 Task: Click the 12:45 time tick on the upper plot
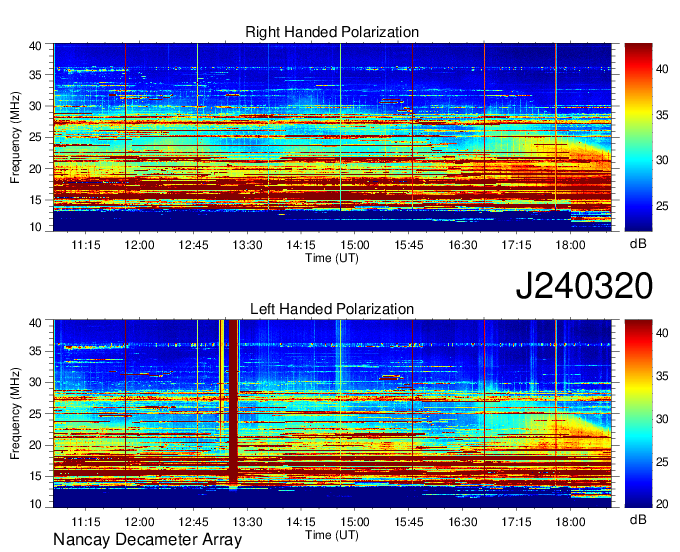[193, 245]
